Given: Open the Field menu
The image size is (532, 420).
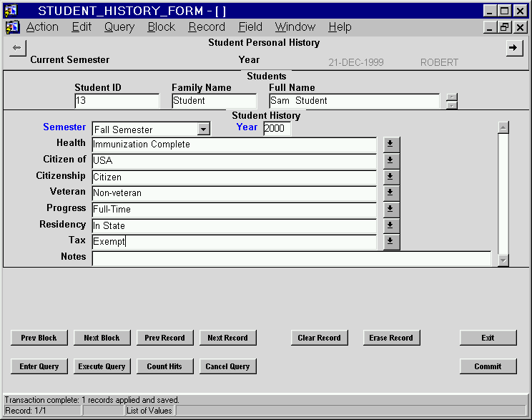Looking at the screenshot, I should pos(250,26).
